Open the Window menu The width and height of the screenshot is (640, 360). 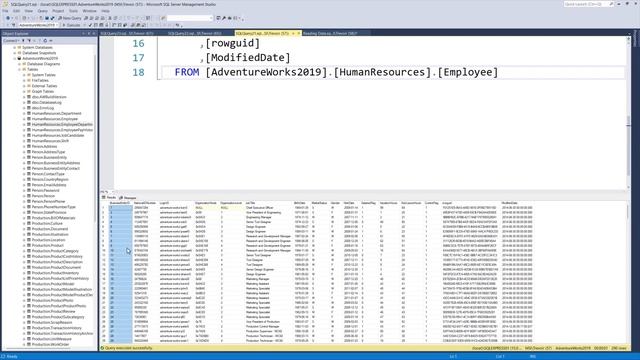90,11
